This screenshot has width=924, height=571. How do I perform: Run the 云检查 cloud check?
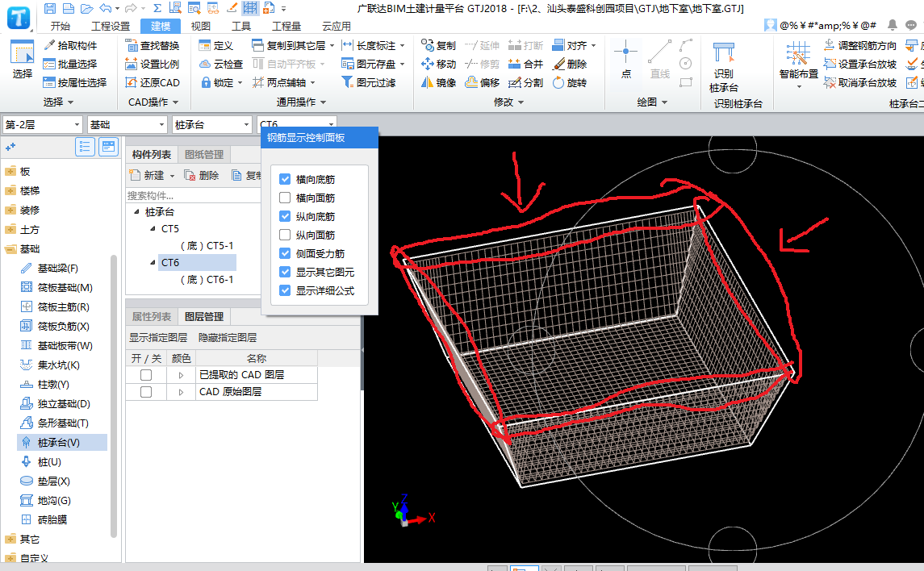(x=221, y=64)
